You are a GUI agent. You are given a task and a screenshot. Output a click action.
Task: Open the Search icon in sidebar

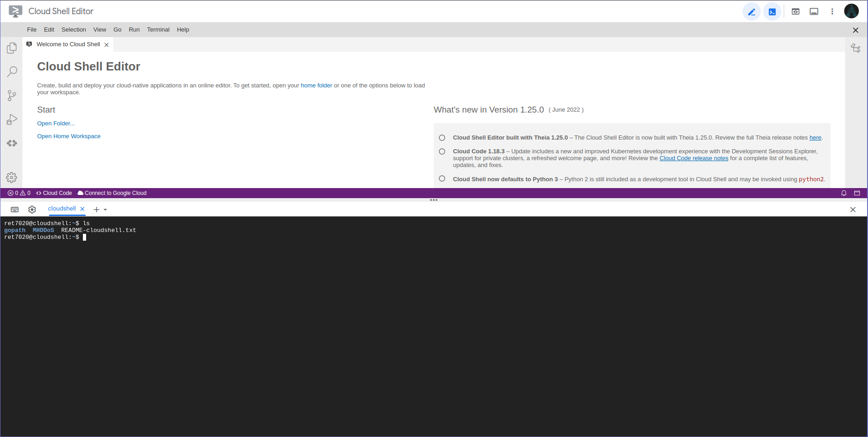tap(12, 72)
